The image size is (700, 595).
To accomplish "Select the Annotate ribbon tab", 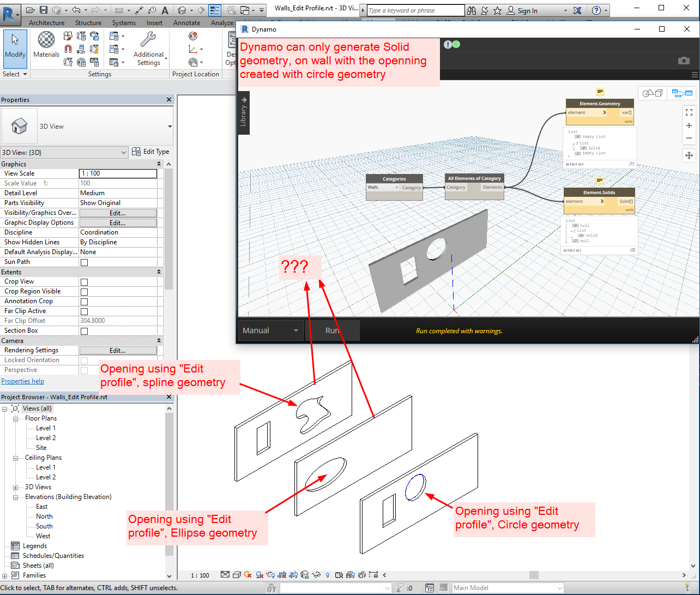I will click(x=187, y=23).
